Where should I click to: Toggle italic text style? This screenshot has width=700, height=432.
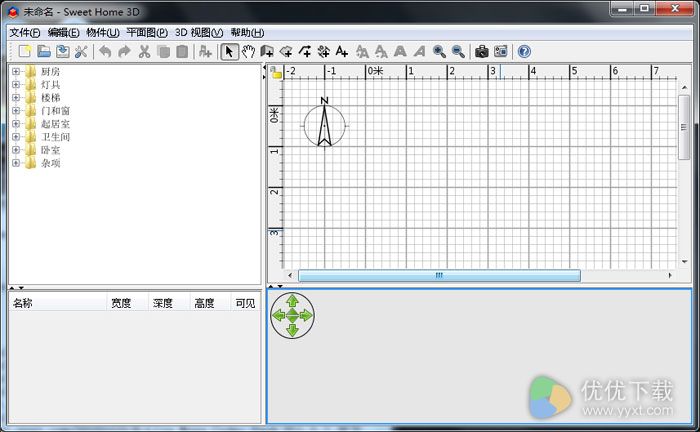pyautogui.click(x=420, y=52)
